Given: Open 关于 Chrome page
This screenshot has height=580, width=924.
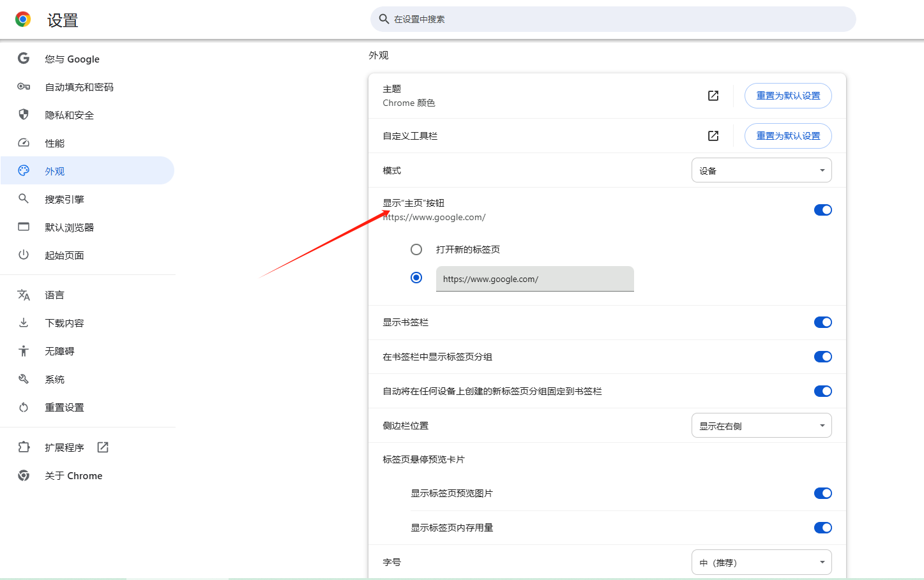Looking at the screenshot, I should click(87, 475).
